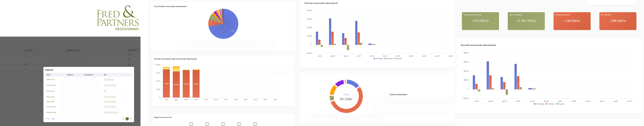
Task: Open the second row September 2024 report link
Action: (x=51, y=85)
